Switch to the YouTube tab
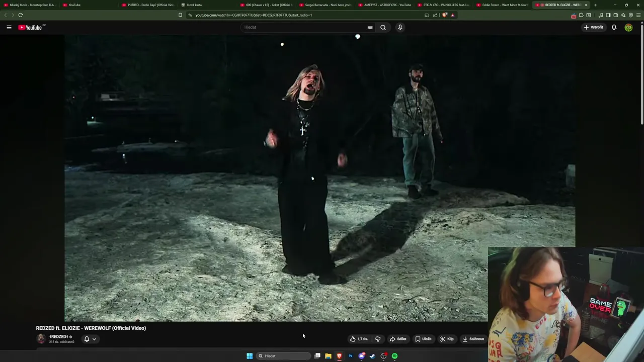Screen dimensions: 644x362 (x=88, y=5)
